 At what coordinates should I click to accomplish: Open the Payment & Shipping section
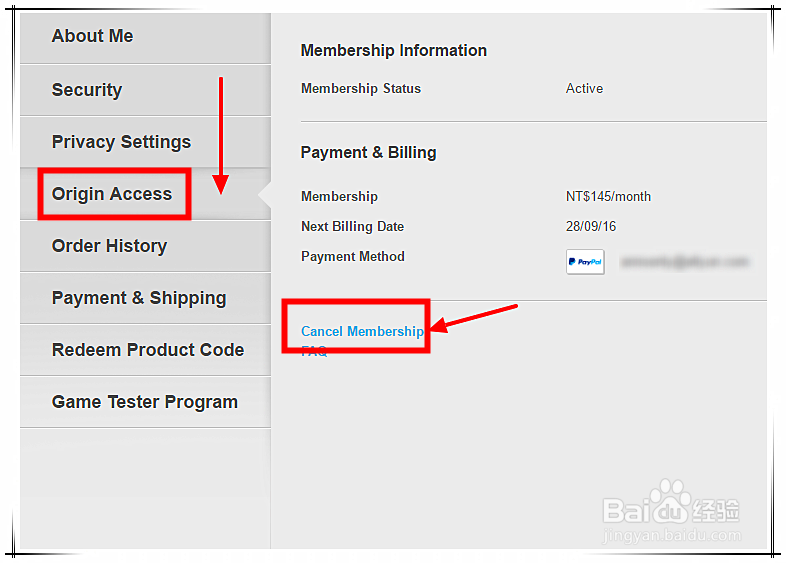(139, 298)
